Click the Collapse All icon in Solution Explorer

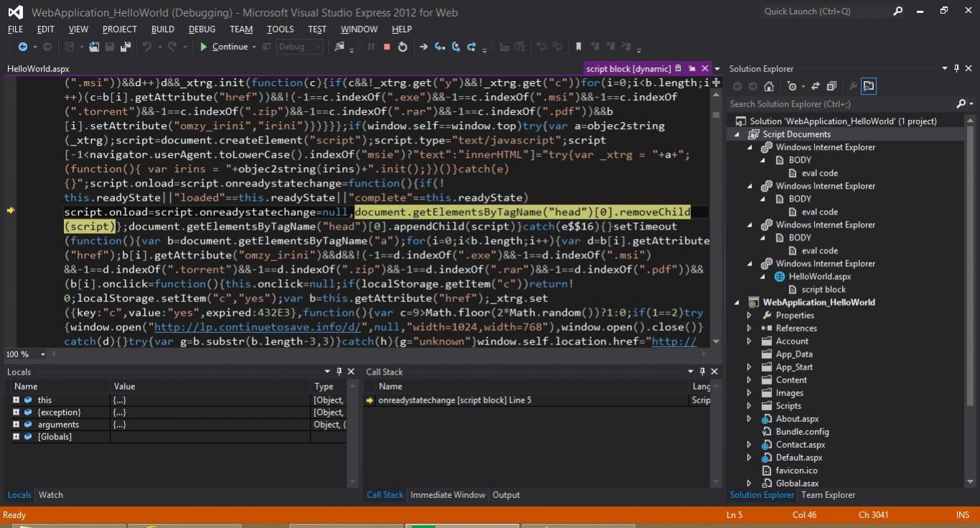pyautogui.click(x=831, y=86)
